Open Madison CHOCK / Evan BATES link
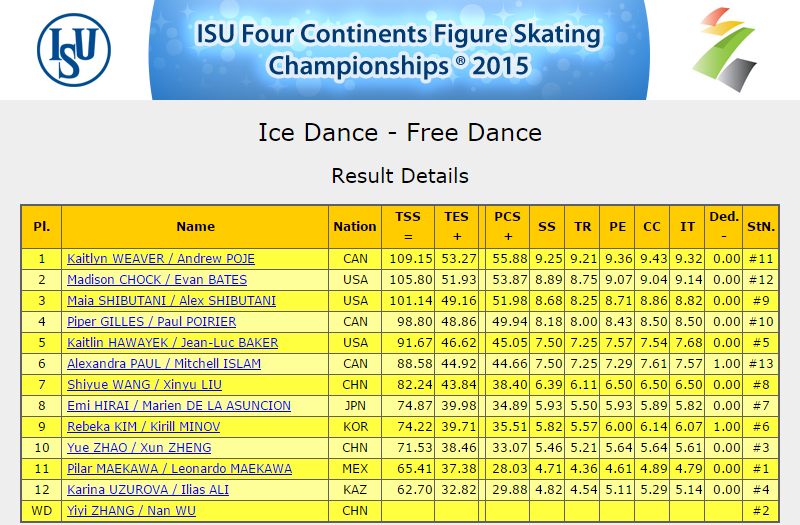This screenshot has width=800, height=525. (x=157, y=280)
